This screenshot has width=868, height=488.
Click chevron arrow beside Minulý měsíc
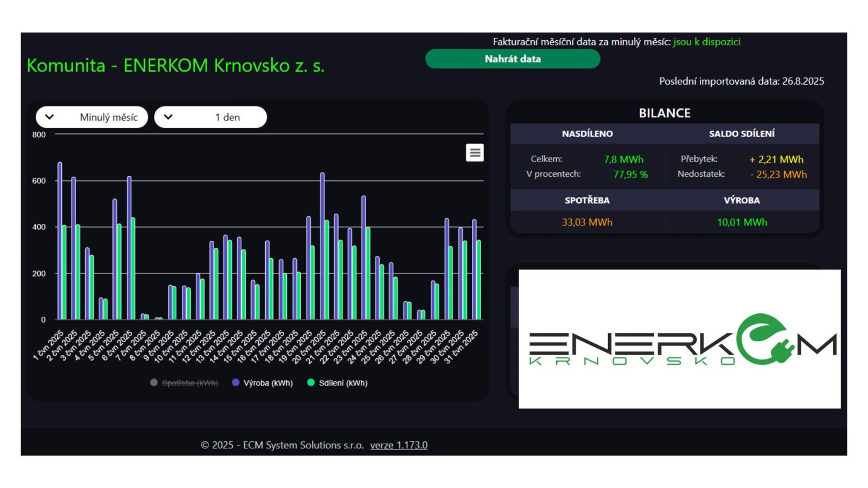(x=49, y=117)
